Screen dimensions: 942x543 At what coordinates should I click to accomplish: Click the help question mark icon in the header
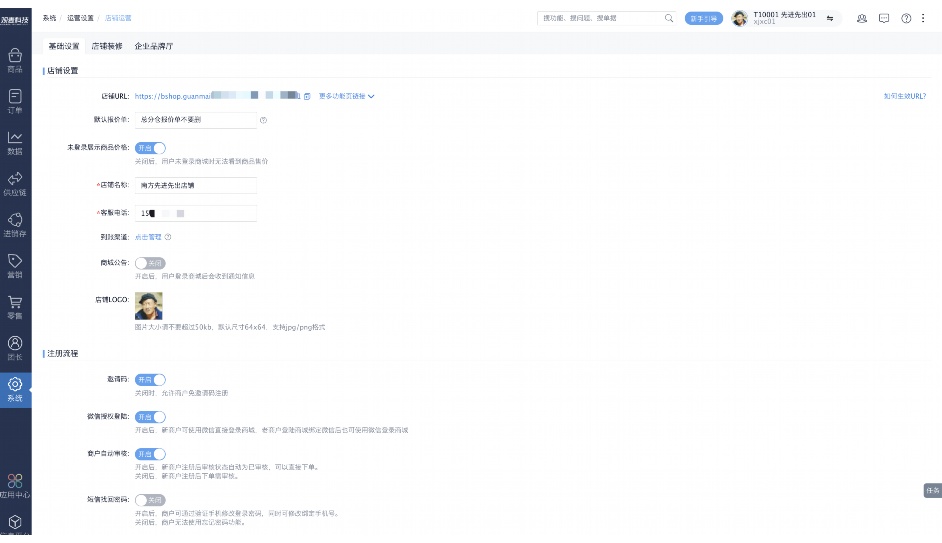click(x=906, y=18)
